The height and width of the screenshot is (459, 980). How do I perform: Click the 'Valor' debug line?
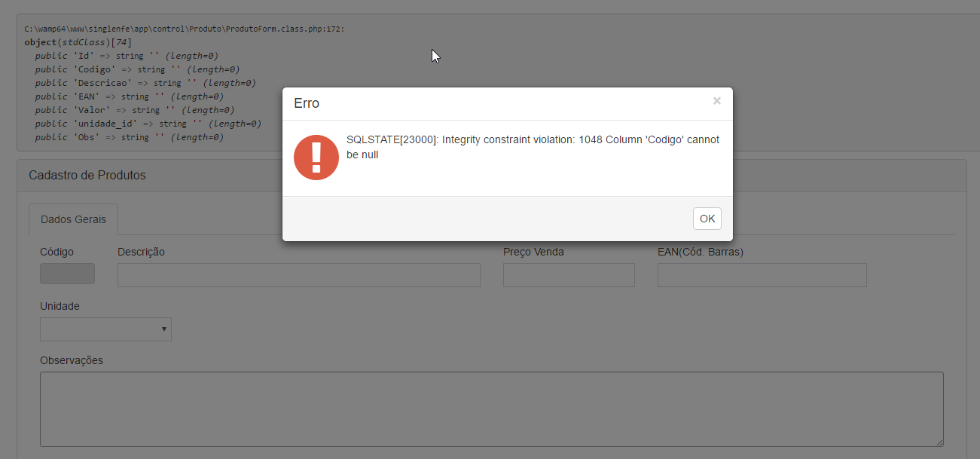(x=135, y=110)
